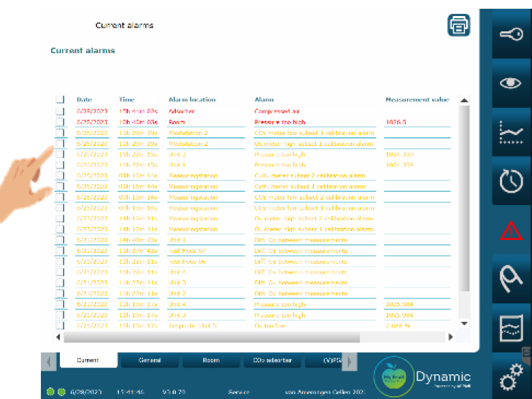Open the eye overview icon in sidebar
This screenshot has height=399, width=532.
coord(509,82)
